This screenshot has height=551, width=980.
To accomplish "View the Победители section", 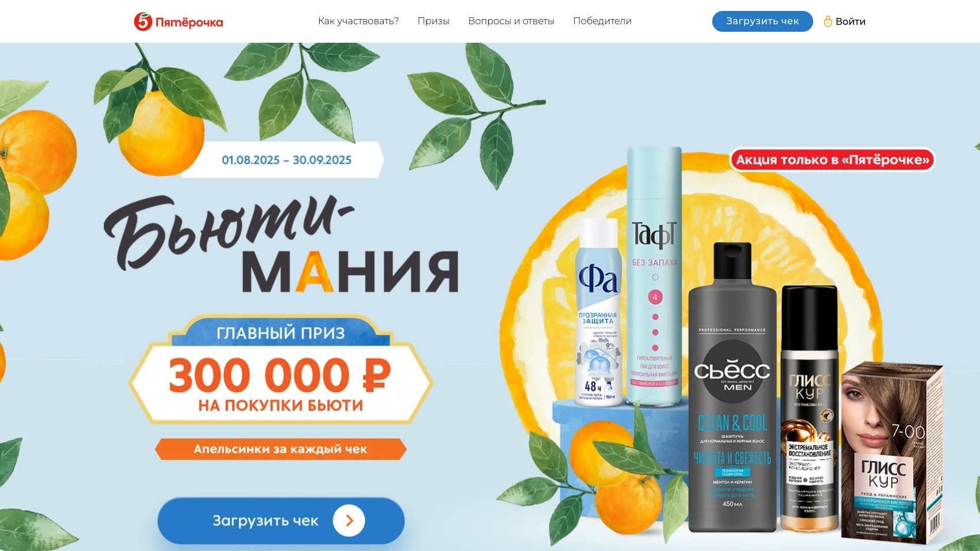I will [x=603, y=21].
